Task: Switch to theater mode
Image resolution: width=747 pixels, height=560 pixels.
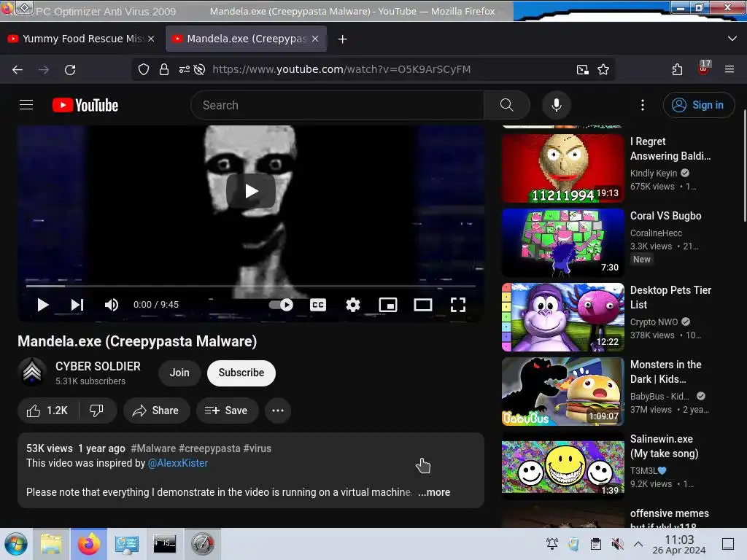Action: pyautogui.click(x=423, y=305)
